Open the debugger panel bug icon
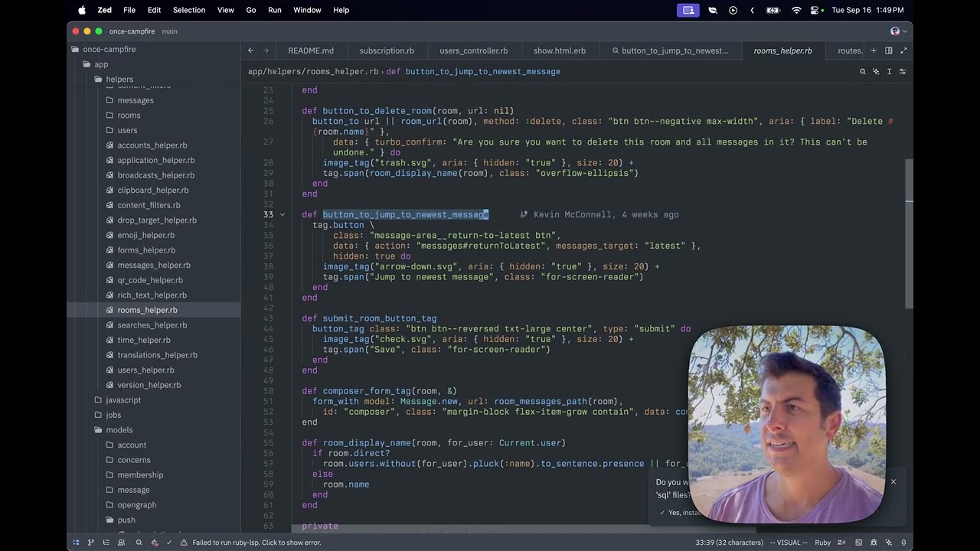The width and height of the screenshot is (980, 551). click(x=874, y=543)
